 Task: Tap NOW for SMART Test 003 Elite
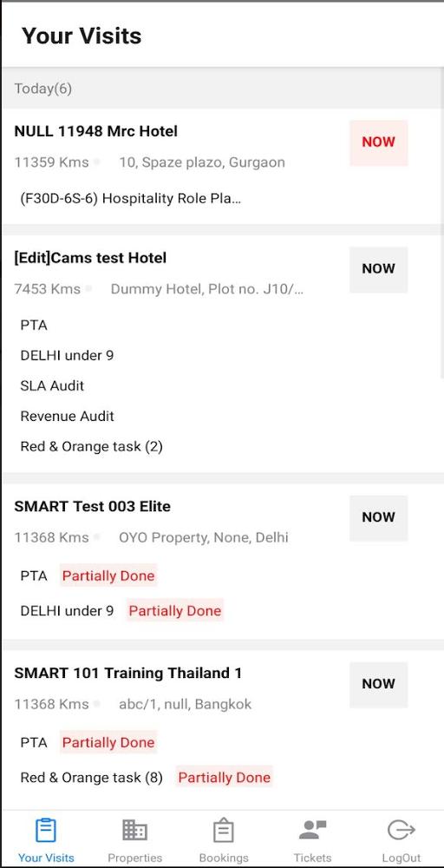[379, 517]
